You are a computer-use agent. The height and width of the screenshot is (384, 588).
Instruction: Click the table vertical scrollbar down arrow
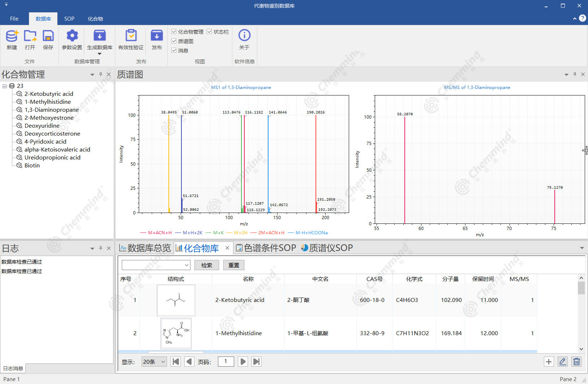[x=581, y=349]
